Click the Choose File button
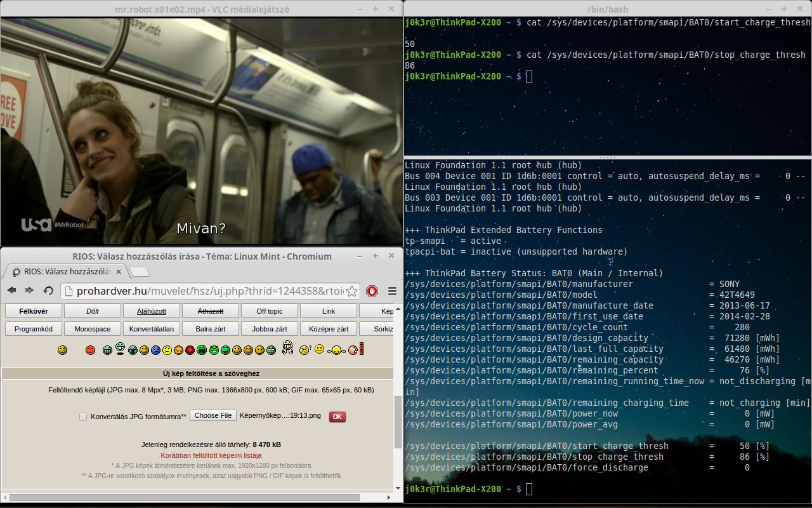Viewport: 812px width, 508px height. [213, 415]
